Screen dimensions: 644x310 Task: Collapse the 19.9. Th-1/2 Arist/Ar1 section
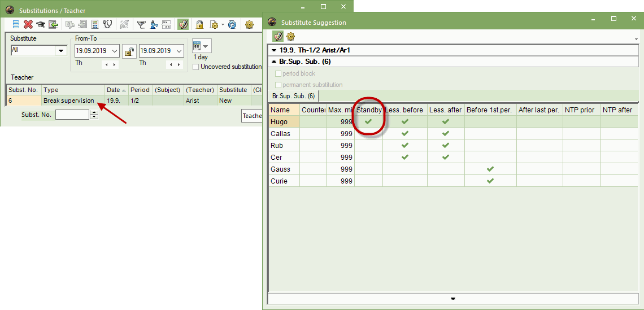(274, 50)
